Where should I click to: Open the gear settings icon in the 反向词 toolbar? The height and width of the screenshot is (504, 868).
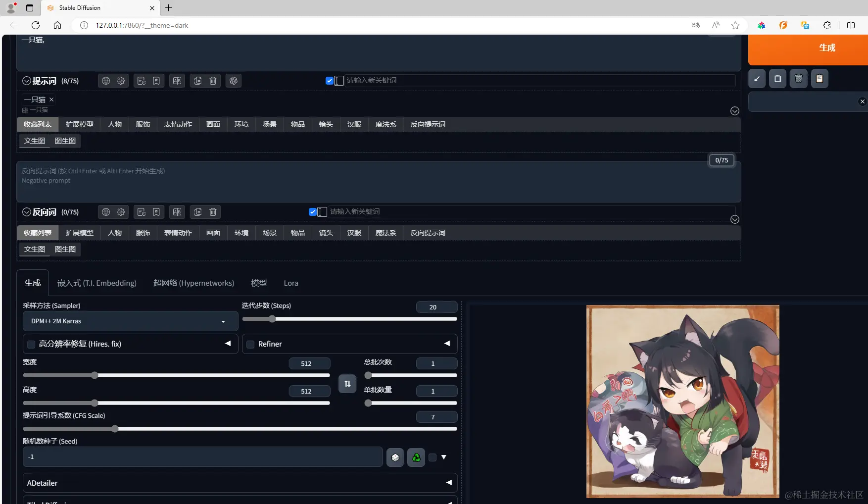121,212
